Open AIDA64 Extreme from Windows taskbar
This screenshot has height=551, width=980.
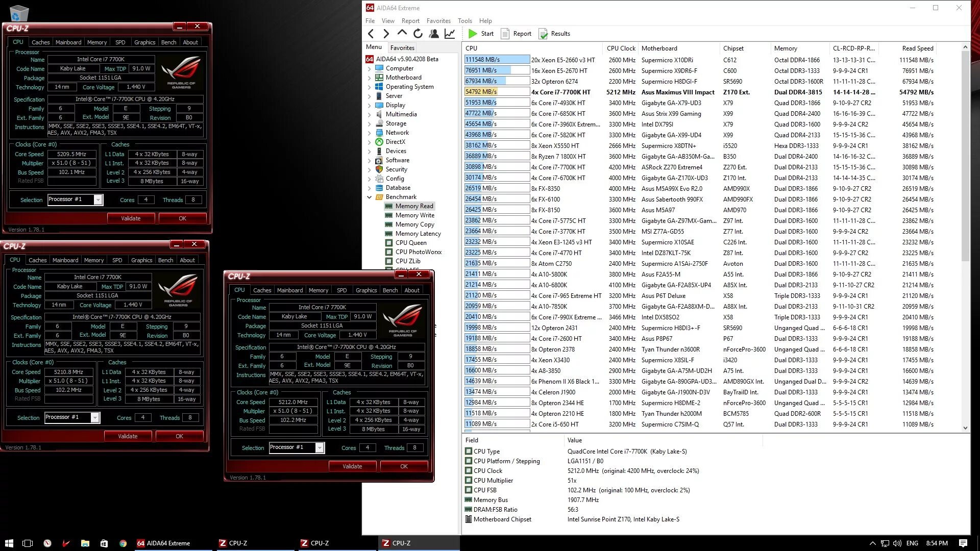point(163,543)
